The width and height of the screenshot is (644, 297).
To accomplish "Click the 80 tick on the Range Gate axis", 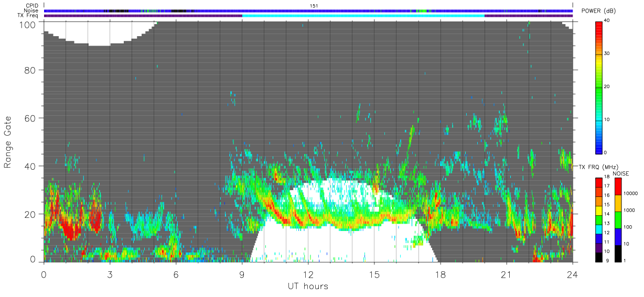I will (30, 70).
